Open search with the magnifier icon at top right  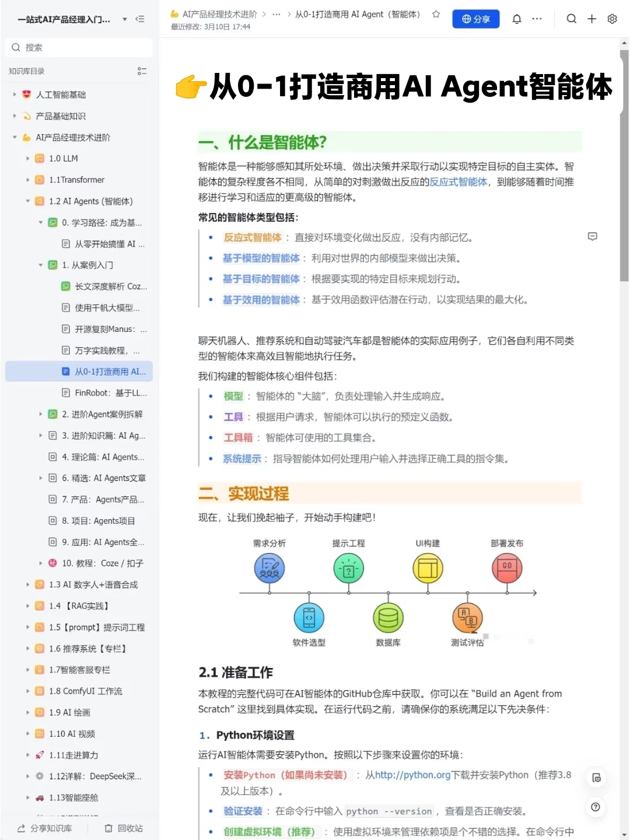click(572, 19)
